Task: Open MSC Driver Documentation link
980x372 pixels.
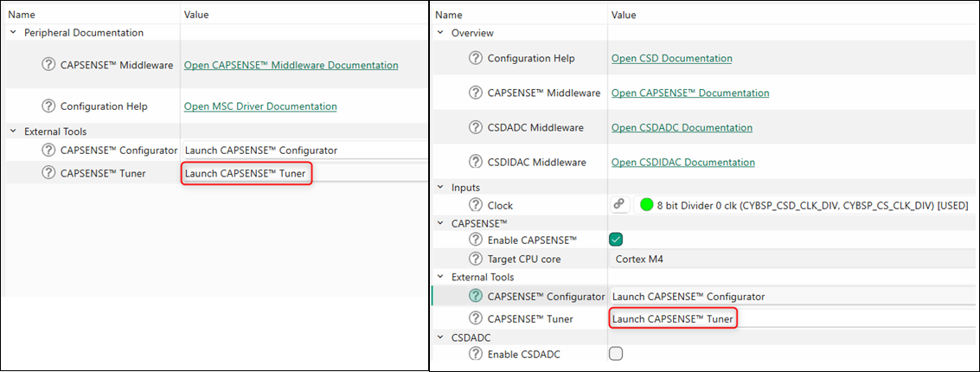Action: point(260,106)
